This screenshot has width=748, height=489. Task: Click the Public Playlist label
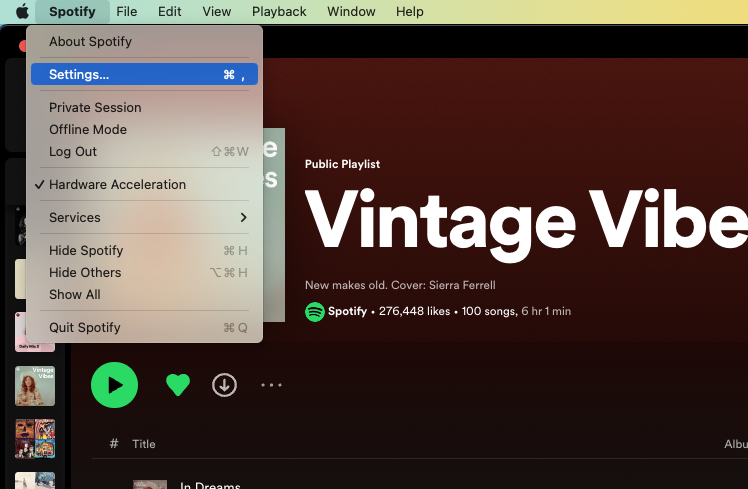click(343, 164)
